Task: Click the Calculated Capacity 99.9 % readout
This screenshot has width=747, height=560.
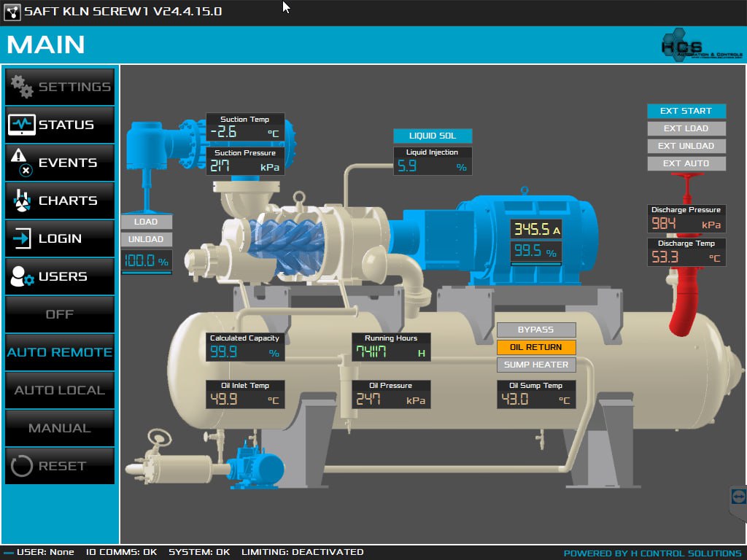Action: (x=245, y=346)
